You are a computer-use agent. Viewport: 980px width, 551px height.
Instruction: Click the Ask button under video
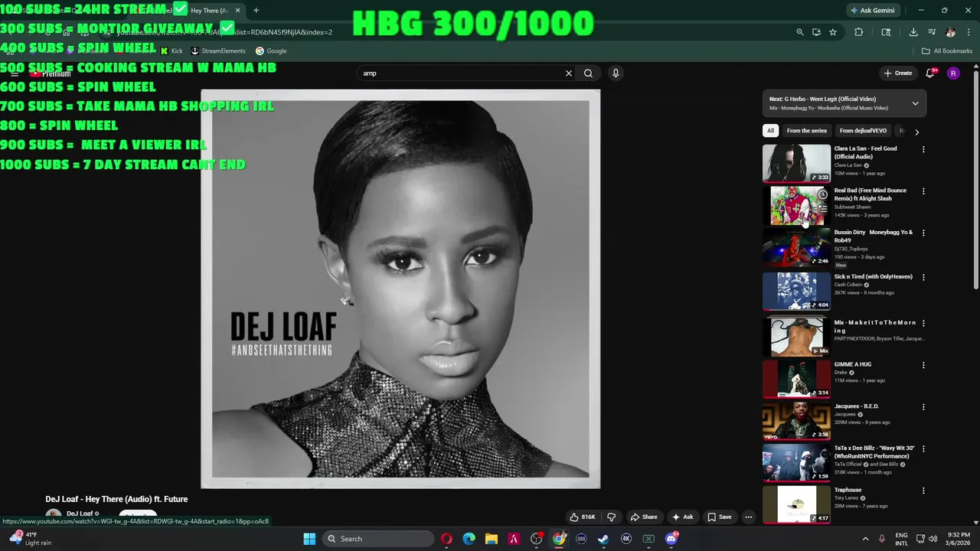683,517
